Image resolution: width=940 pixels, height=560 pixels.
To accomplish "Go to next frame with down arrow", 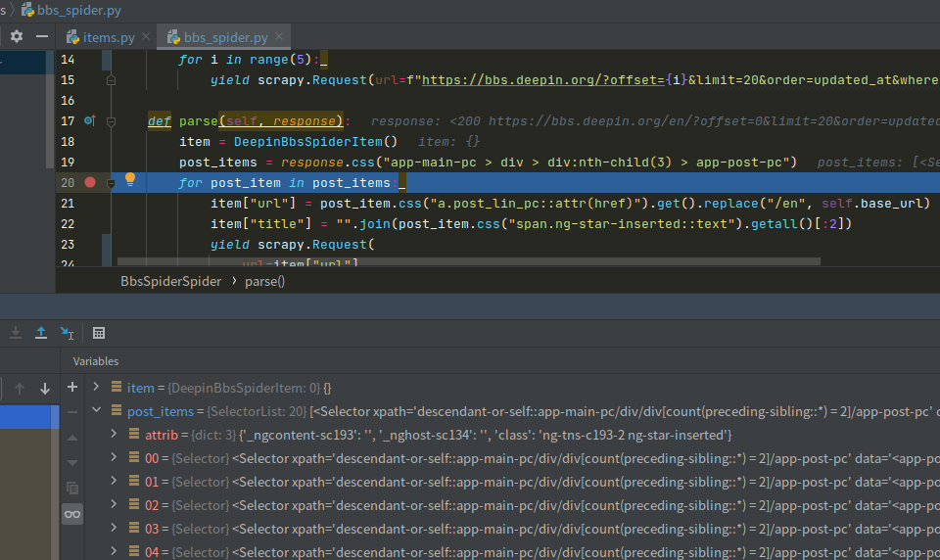I will [x=45, y=389].
